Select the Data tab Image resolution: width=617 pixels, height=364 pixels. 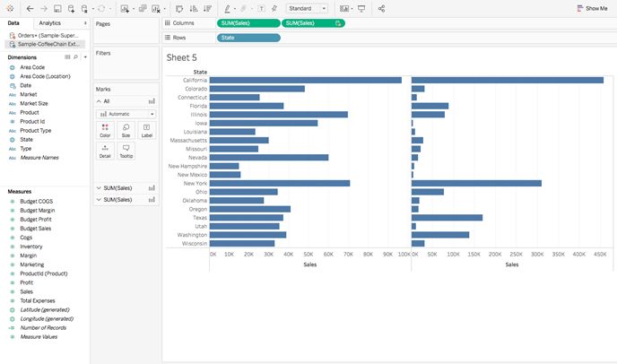13,22
